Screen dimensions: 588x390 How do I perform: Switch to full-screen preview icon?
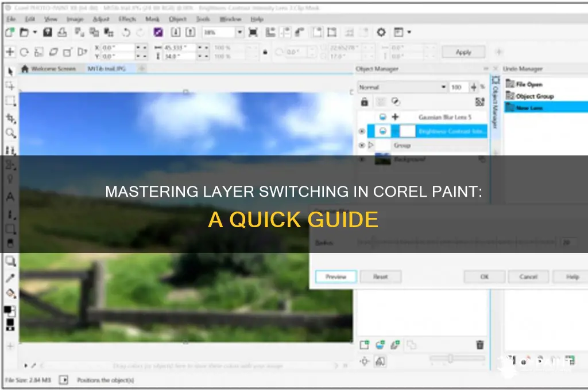pos(253,33)
